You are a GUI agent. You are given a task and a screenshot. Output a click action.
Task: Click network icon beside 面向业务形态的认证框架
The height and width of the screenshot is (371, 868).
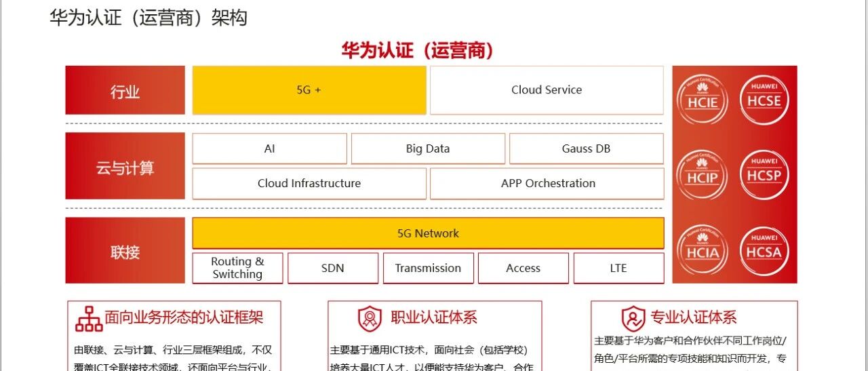tap(89, 318)
